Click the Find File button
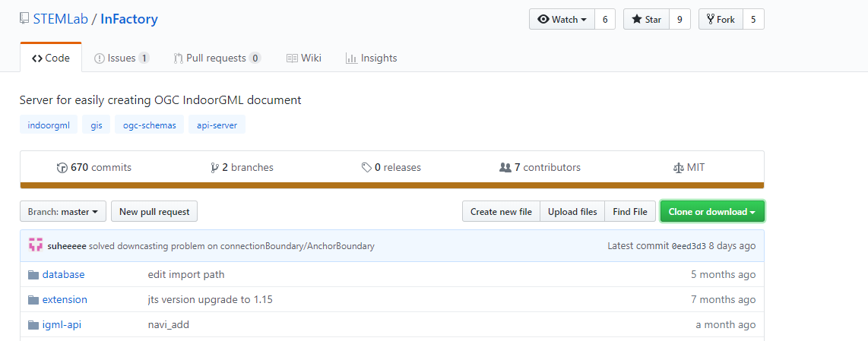868x341 pixels. coord(630,211)
